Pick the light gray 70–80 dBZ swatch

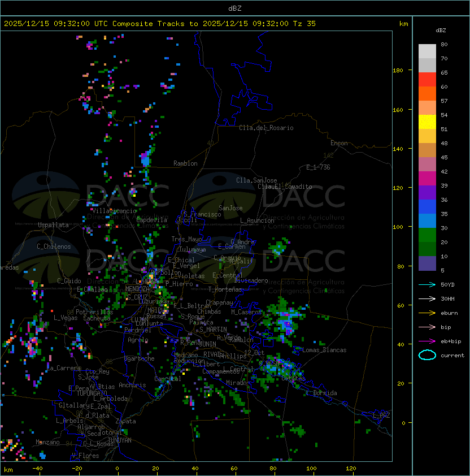coord(427,51)
